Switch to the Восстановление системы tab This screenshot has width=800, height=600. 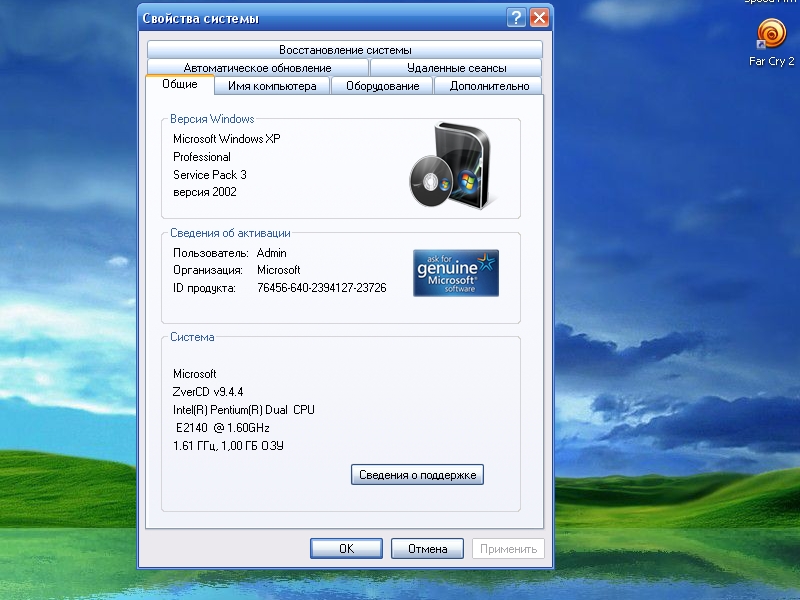tap(345, 49)
